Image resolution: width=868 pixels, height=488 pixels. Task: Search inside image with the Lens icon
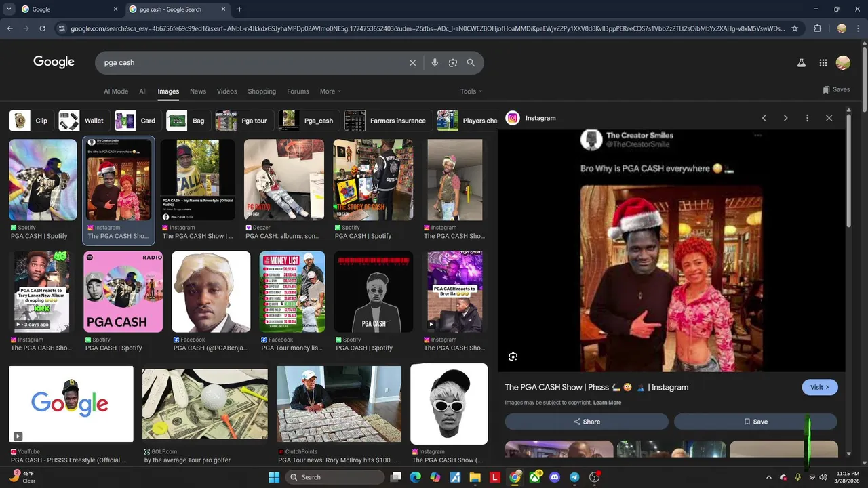[x=513, y=357]
